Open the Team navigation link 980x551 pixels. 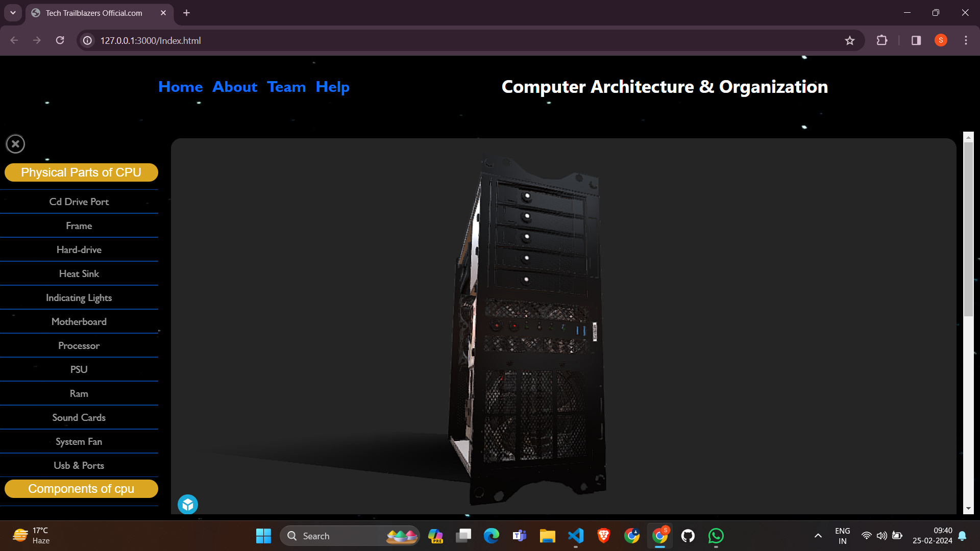(x=286, y=87)
